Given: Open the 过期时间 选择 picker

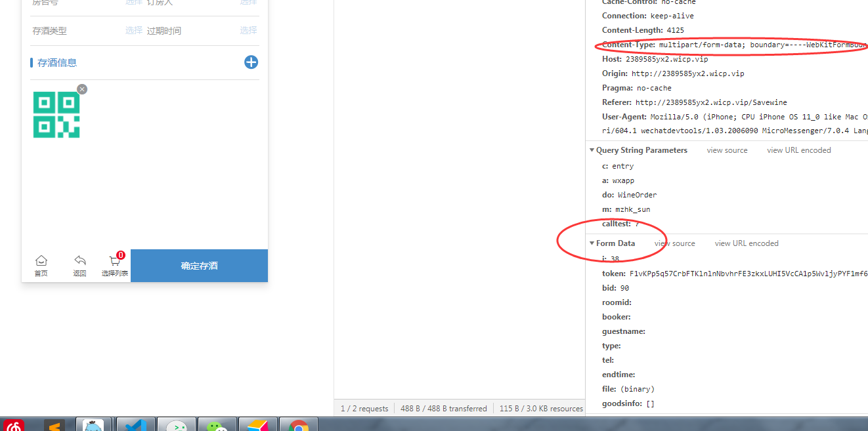Looking at the screenshot, I should tap(248, 30).
